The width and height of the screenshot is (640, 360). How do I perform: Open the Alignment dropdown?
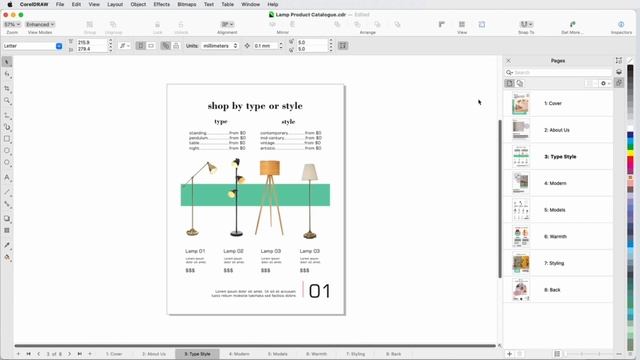pos(227,24)
